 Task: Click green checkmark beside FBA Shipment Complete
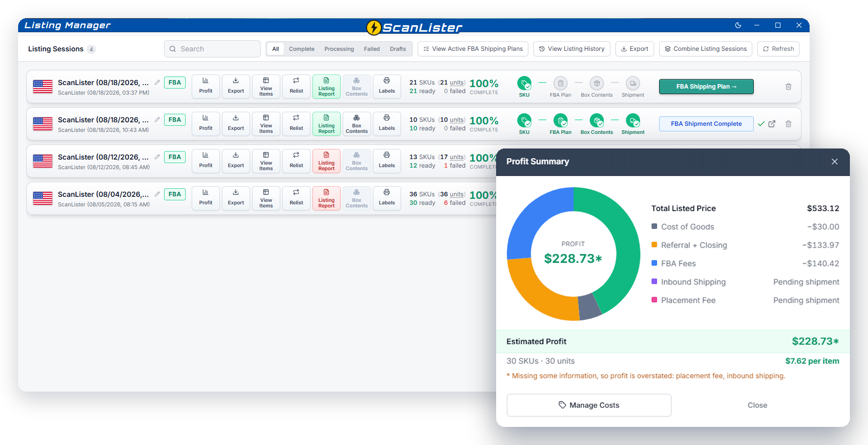click(x=761, y=124)
